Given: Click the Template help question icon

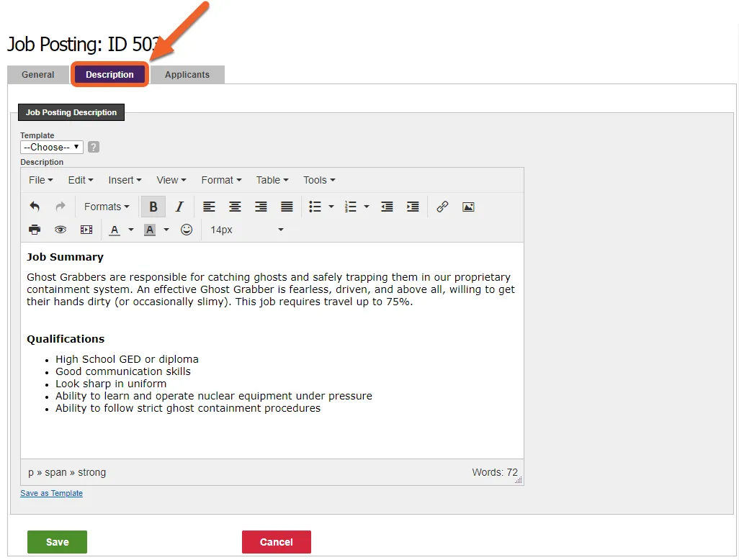Looking at the screenshot, I should (94, 147).
